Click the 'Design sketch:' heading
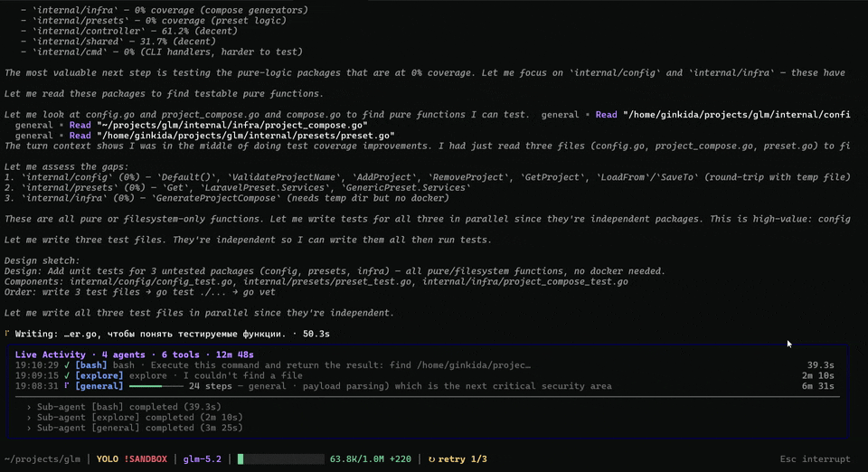This screenshot has height=472, width=868. click(42, 260)
